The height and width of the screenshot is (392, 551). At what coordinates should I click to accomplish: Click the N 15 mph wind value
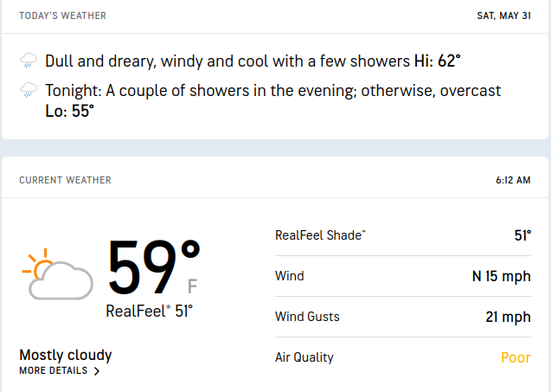501,277
